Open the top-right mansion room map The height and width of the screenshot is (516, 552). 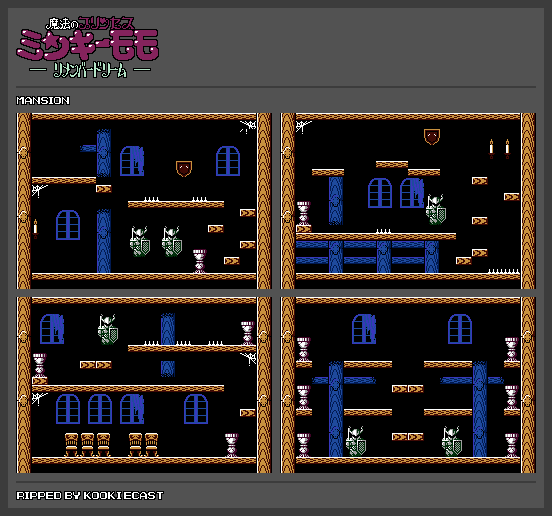(408, 201)
